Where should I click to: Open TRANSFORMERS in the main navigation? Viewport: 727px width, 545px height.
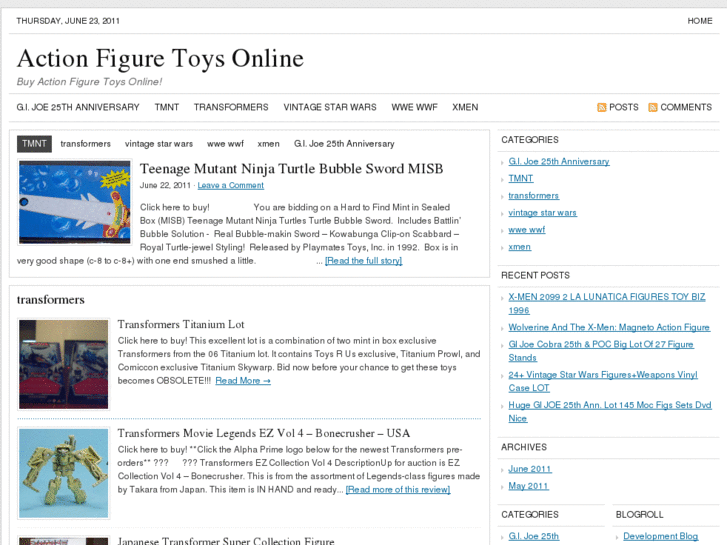231,107
